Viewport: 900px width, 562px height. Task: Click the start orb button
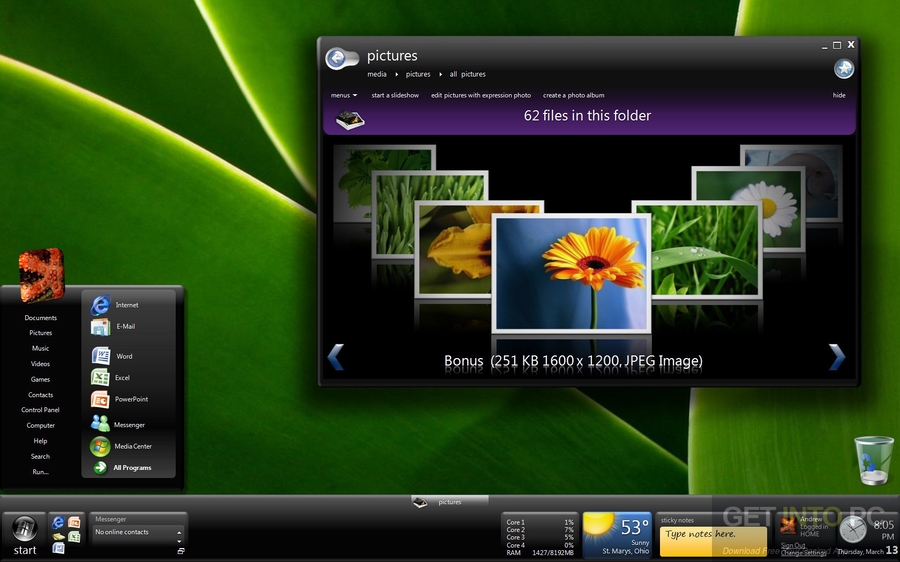point(25,528)
